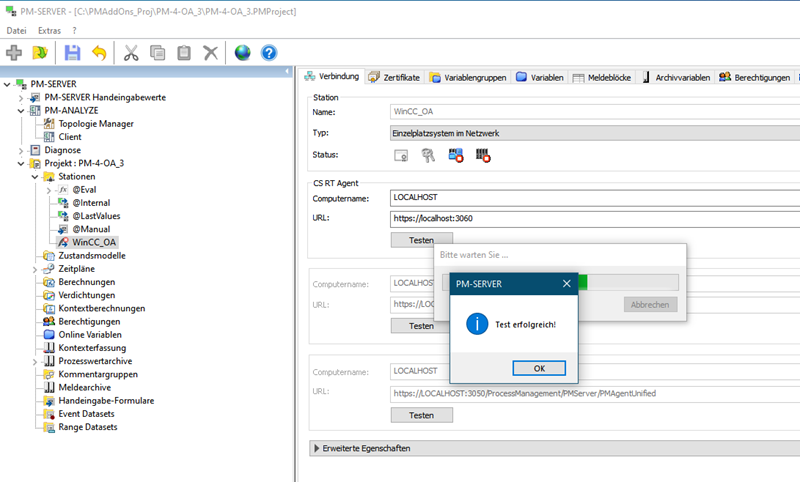Screen dimensions: 800x482
Task: Open the ? help menu
Action: point(74,31)
